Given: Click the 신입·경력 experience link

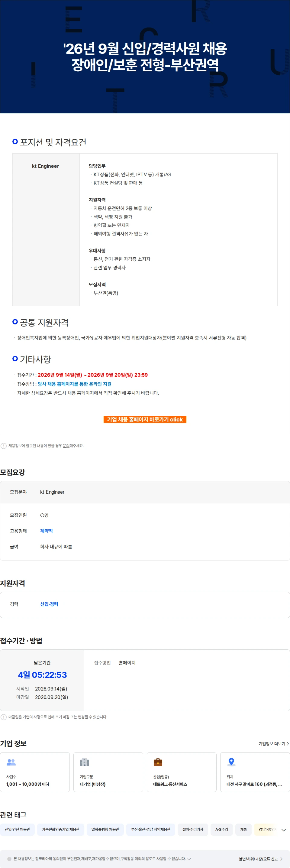Looking at the screenshot, I should pyautogui.click(x=49, y=604).
